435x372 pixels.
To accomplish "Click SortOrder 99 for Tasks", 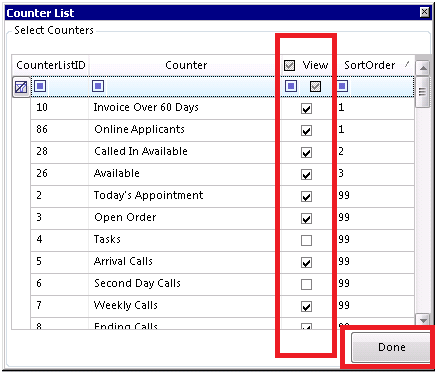I will click(375, 240).
